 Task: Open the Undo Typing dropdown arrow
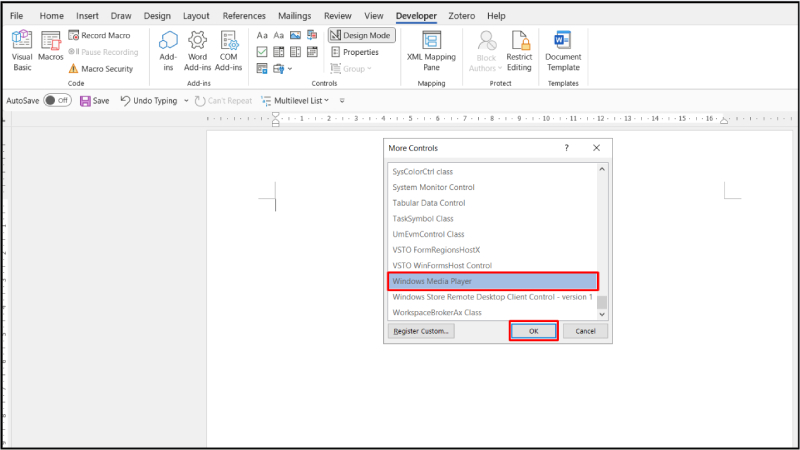click(x=184, y=101)
